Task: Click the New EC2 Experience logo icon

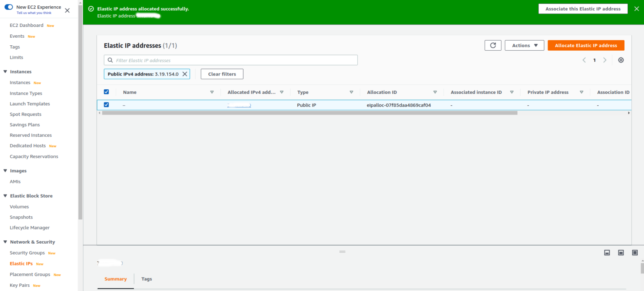Action: (8, 7)
